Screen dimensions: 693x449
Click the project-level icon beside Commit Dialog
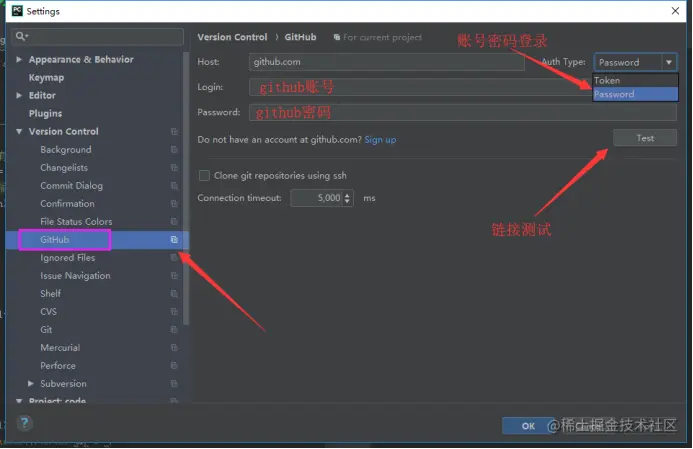coord(174,186)
